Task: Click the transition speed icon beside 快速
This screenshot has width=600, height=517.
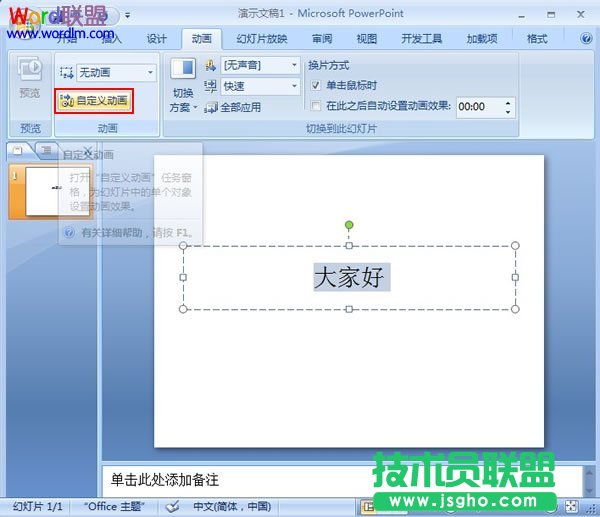Action: click(x=210, y=86)
